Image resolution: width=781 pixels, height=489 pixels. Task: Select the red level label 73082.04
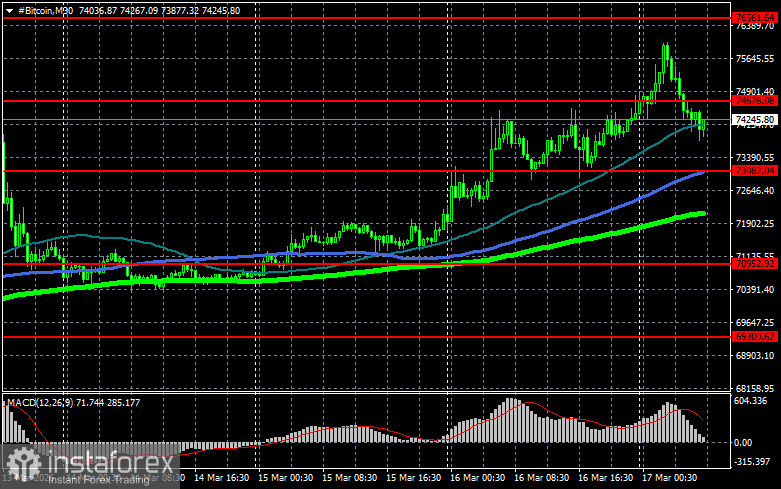pos(755,171)
